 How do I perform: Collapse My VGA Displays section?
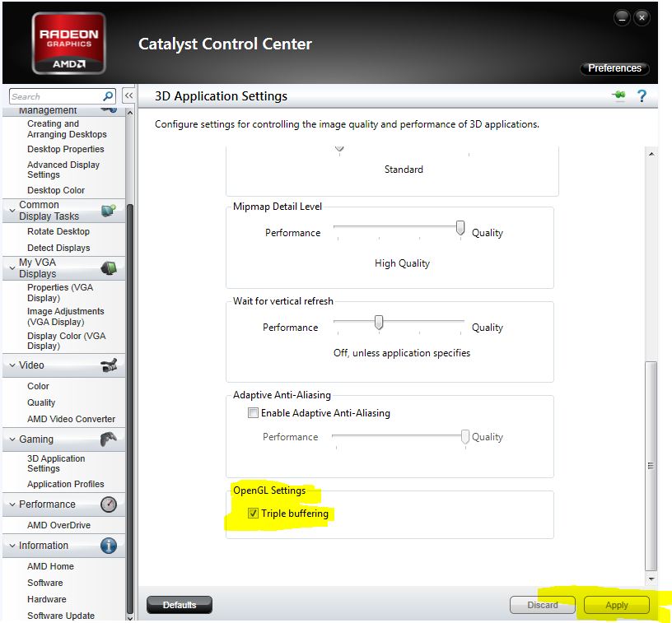(12, 268)
